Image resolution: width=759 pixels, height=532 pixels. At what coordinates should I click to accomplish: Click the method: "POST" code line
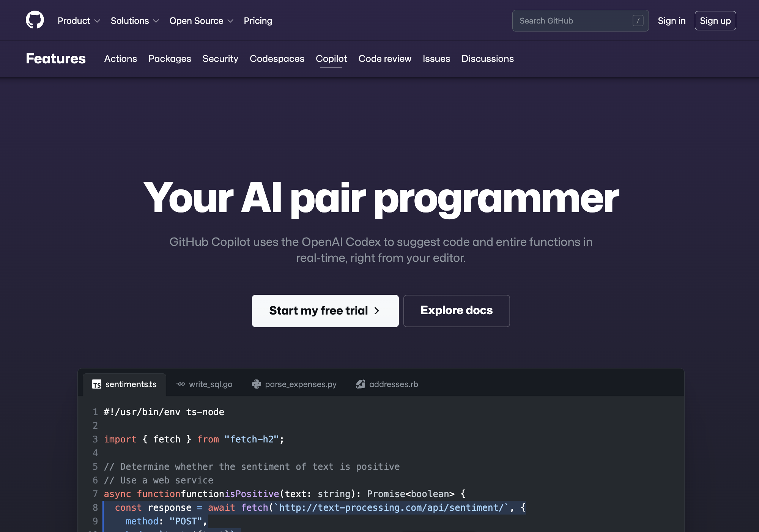(x=166, y=521)
